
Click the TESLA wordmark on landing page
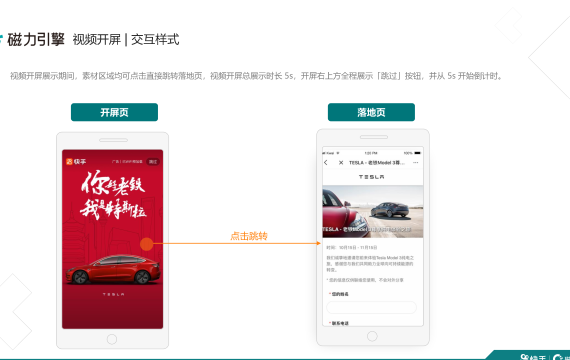[x=372, y=177]
